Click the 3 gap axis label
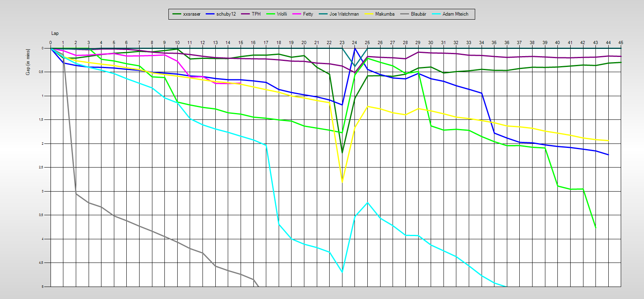The height and width of the screenshot is (299, 644). coord(43,191)
